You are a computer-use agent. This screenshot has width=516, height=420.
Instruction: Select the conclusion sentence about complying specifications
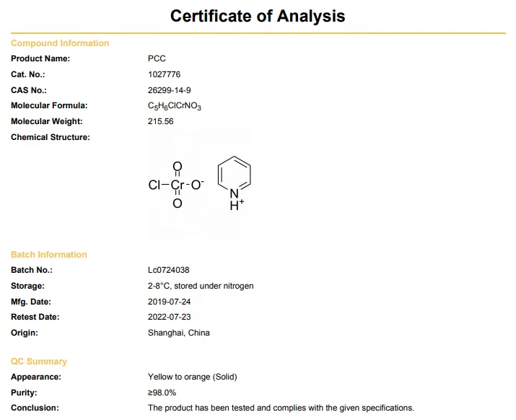click(281, 408)
